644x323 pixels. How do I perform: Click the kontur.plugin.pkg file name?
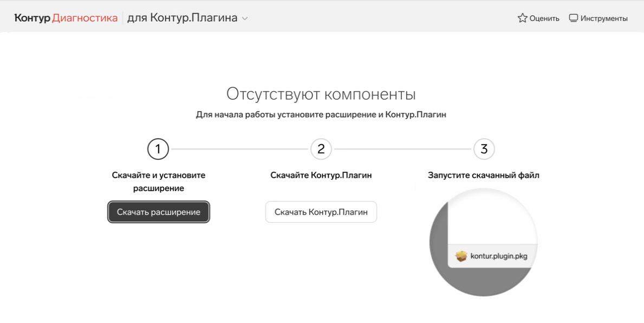point(499,256)
